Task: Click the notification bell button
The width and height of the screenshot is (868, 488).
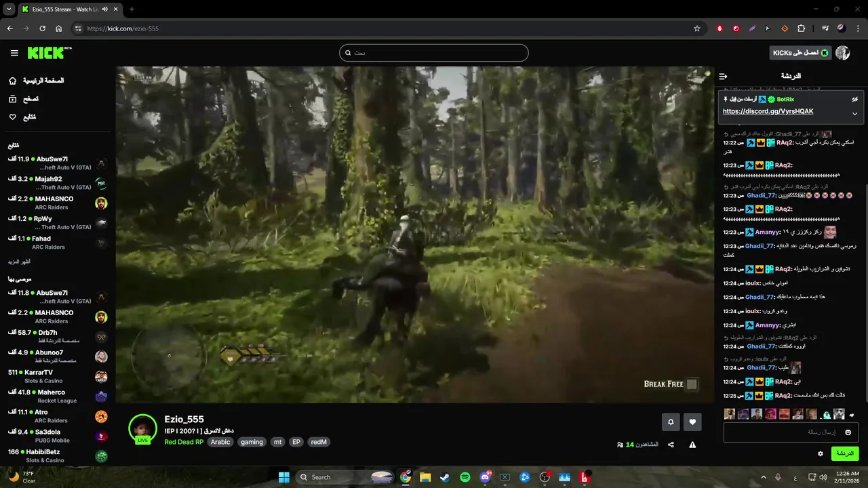Action: 671,422
